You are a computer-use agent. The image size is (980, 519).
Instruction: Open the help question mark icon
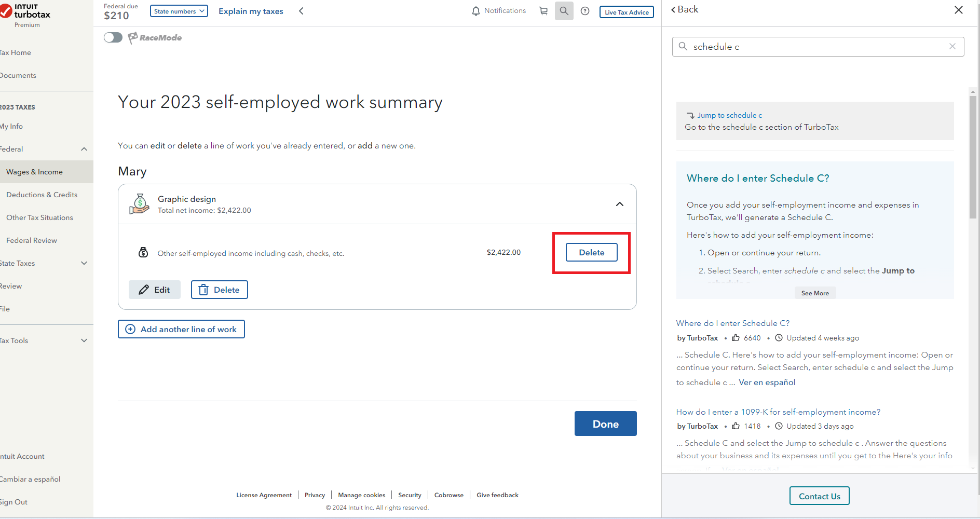(x=585, y=11)
